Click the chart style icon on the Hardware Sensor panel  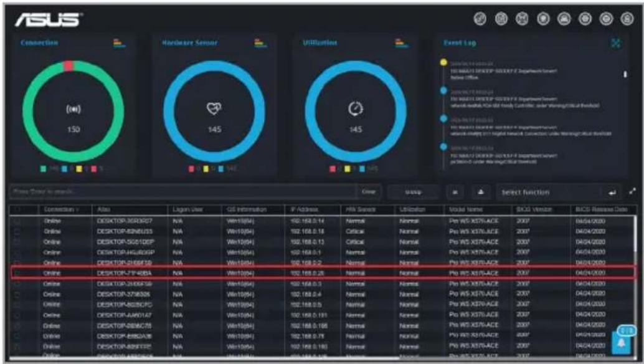tap(260, 43)
